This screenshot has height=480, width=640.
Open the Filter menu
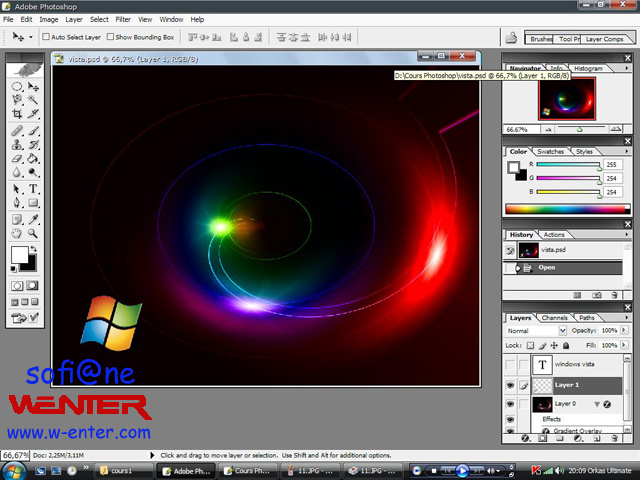click(123, 19)
